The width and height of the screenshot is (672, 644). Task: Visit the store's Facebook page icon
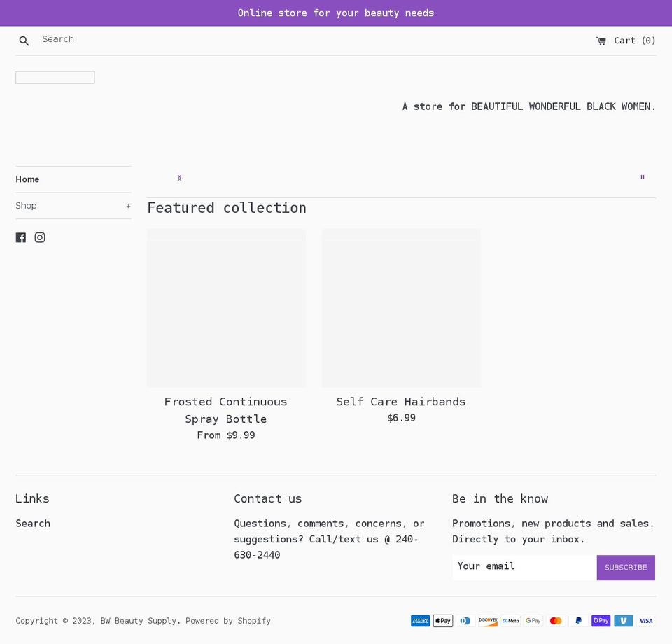tap(21, 237)
